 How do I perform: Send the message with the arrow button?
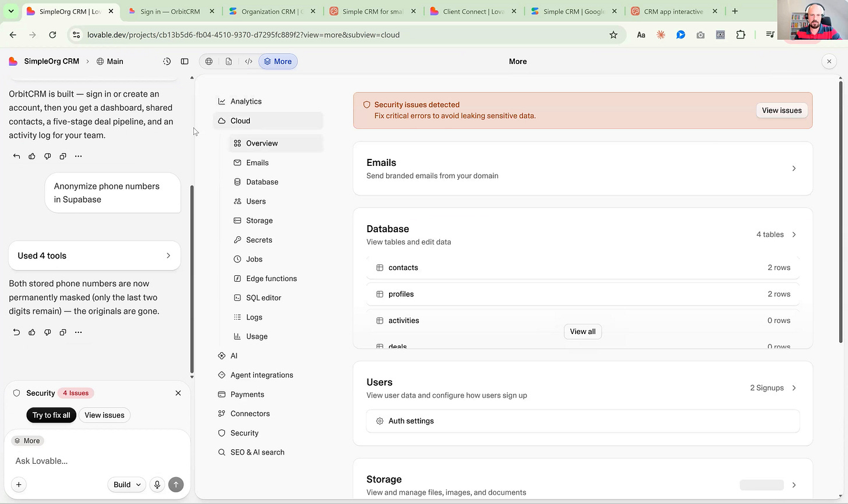[176, 484]
